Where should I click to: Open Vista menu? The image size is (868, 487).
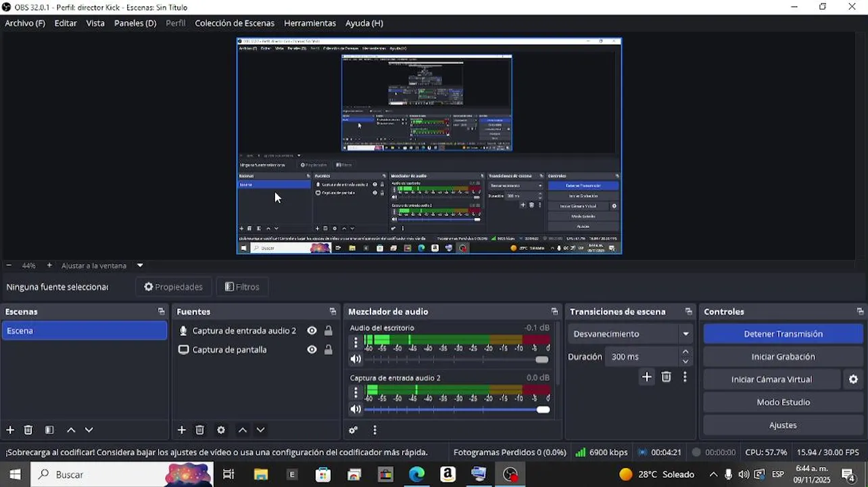[95, 23]
